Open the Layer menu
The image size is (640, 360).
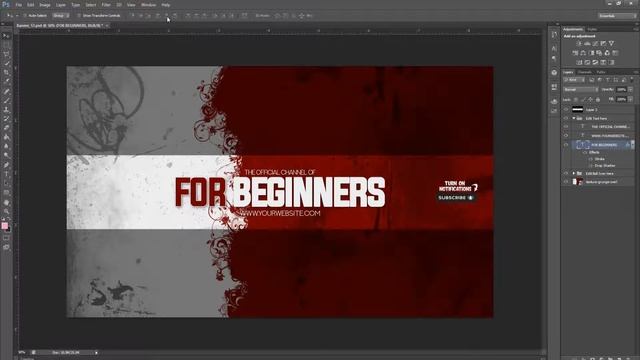click(61, 5)
